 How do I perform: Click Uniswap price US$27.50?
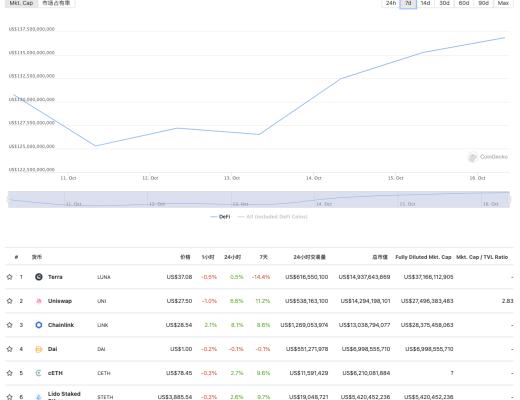pyautogui.click(x=179, y=301)
